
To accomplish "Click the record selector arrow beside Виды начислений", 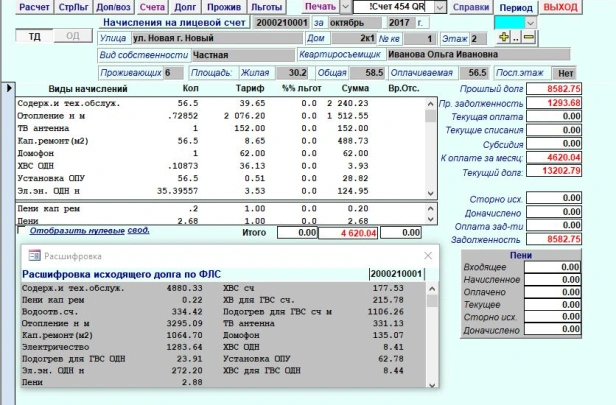I will [x=10, y=89].
